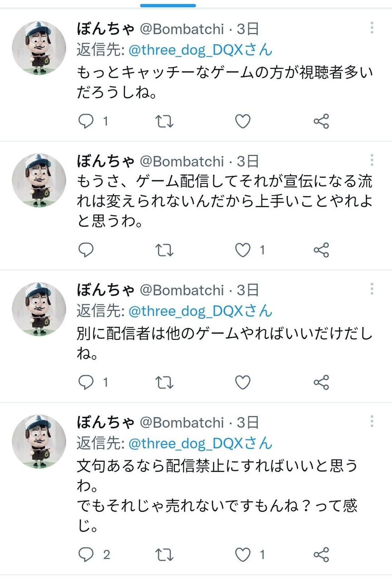Screen dimensions: 392x580
Task: Toggle like on ゲーム配信して tweet
Action: pyautogui.click(x=243, y=250)
